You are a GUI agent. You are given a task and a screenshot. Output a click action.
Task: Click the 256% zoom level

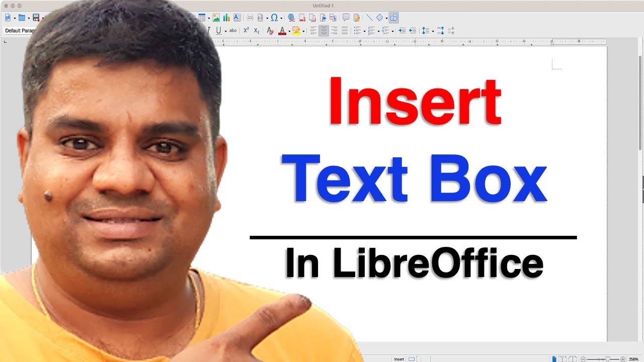point(633,359)
